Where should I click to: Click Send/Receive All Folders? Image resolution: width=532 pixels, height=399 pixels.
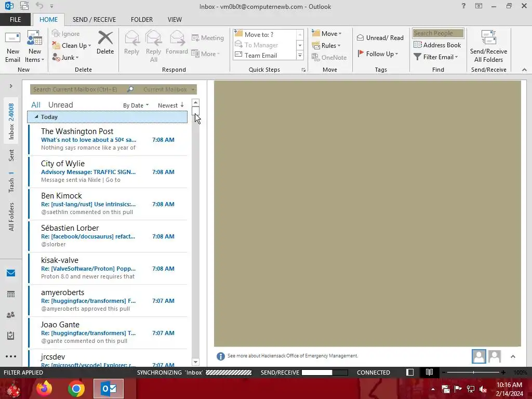click(488, 46)
